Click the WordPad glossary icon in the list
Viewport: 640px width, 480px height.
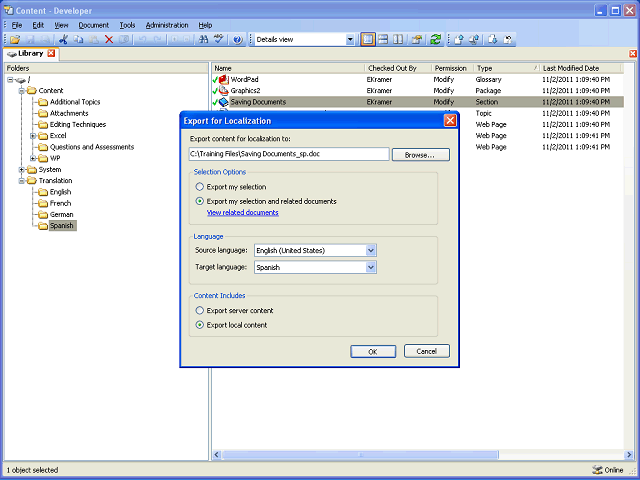tap(224, 80)
